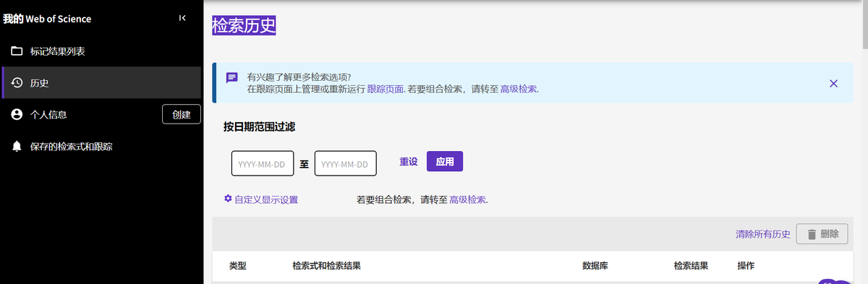Click the end date YYYY-MM-DD field
This screenshot has width=868, height=284.
click(345, 163)
